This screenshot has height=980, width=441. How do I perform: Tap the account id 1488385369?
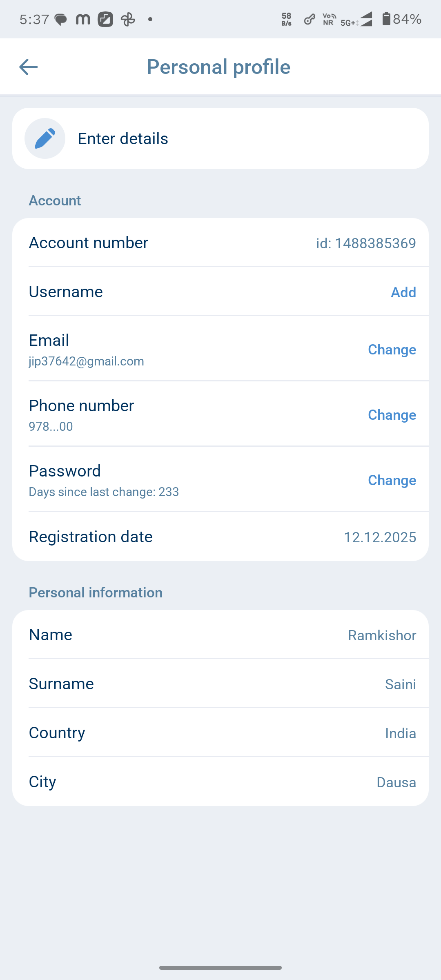366,243
